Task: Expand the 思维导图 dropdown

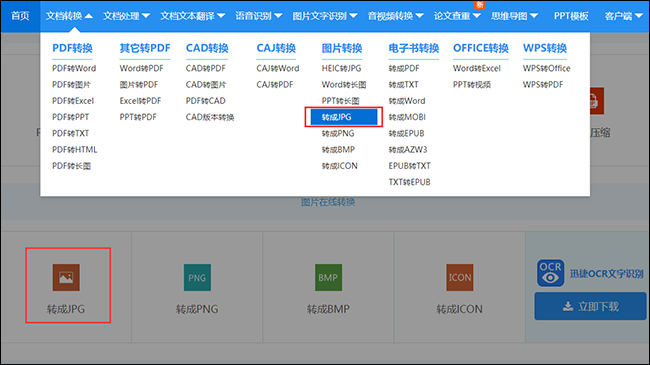Action: (514, 16)
